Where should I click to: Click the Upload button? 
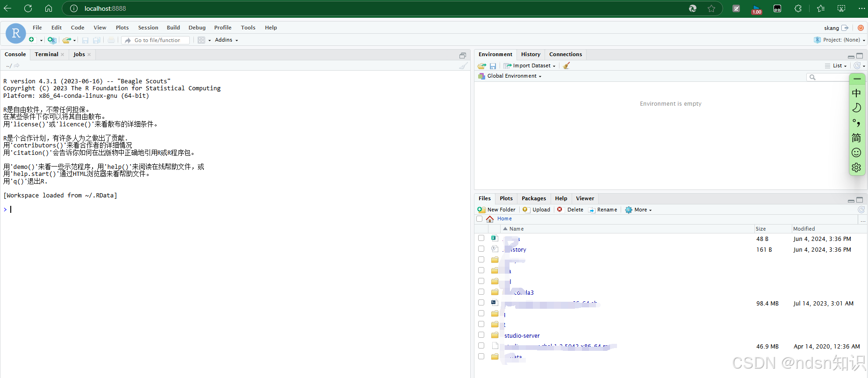[x=537, y=210]
